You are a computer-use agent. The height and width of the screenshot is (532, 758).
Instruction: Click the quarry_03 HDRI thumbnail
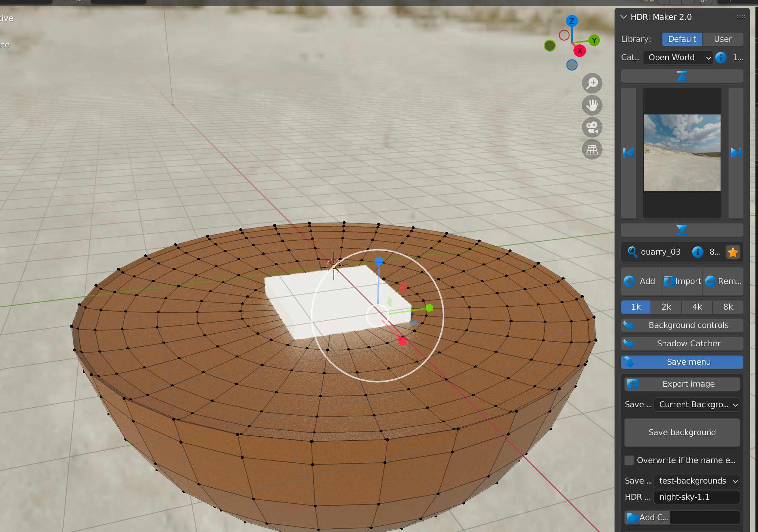pyautogui.click(x=681, y=153)
